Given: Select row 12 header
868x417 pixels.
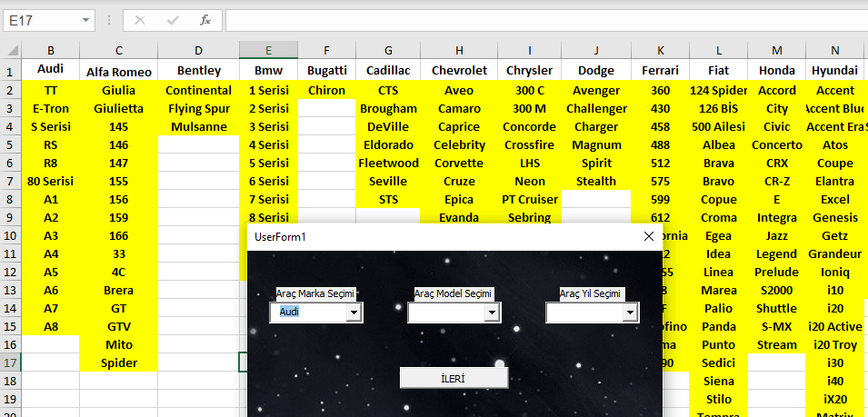Looking at the screenshot, I should [11, 273].
